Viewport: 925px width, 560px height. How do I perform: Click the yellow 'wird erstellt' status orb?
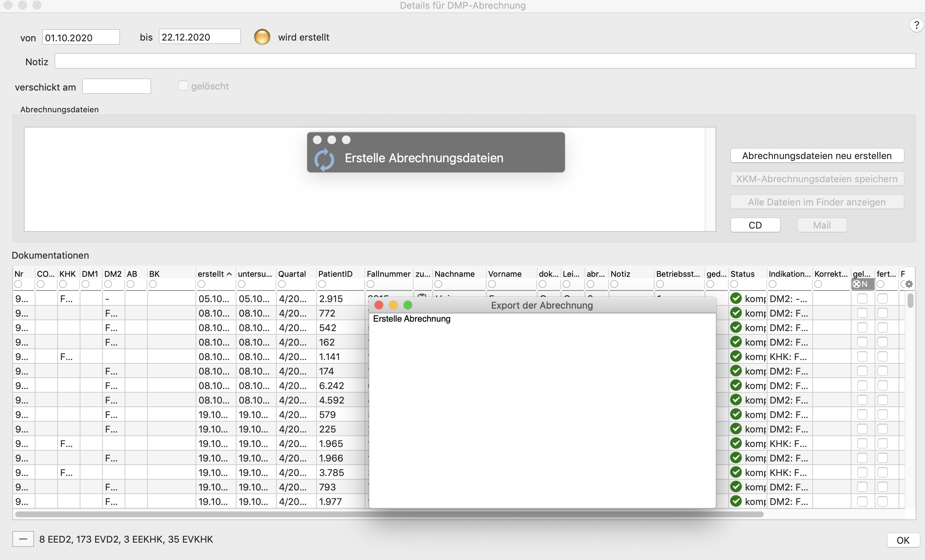pyautogui.click(x=262, y=37)
